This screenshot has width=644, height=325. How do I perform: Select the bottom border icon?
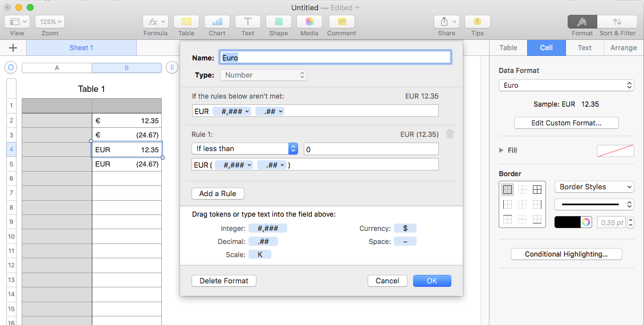tap(537, 219)
